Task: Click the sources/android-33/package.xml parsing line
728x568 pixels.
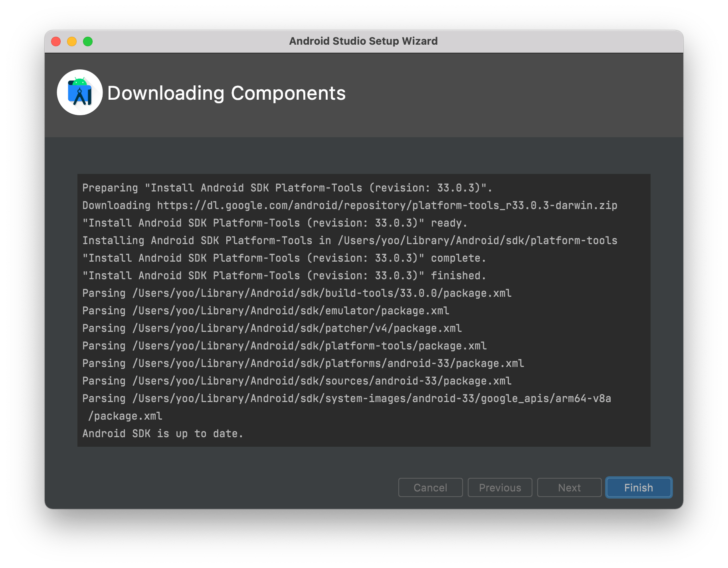Action: click(297, 381)
